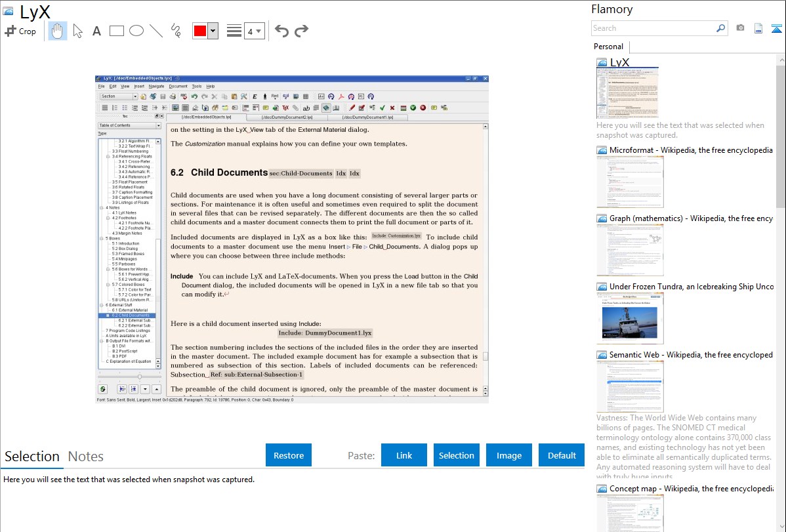Viewport: 786px width, 532px height.
Task: Click the scissors cut icon in LyX snapshot
Action: [x=214, y=96]
